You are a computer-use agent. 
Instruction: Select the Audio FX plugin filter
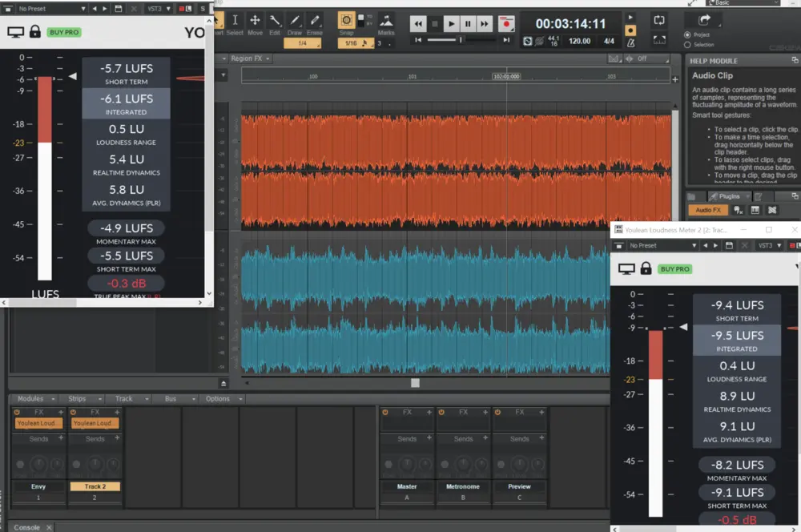pyautogui.click(x=707, y=210)
